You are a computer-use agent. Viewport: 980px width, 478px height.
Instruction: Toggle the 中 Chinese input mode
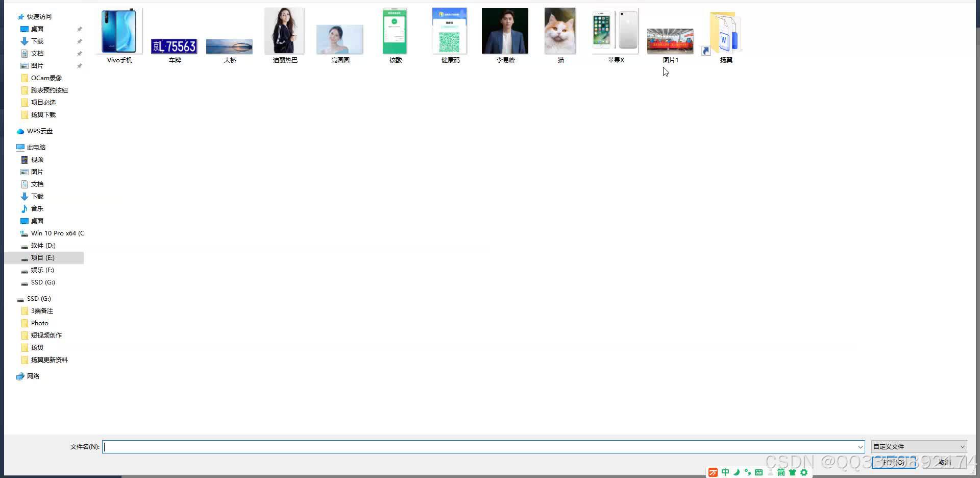coord(725,472)
